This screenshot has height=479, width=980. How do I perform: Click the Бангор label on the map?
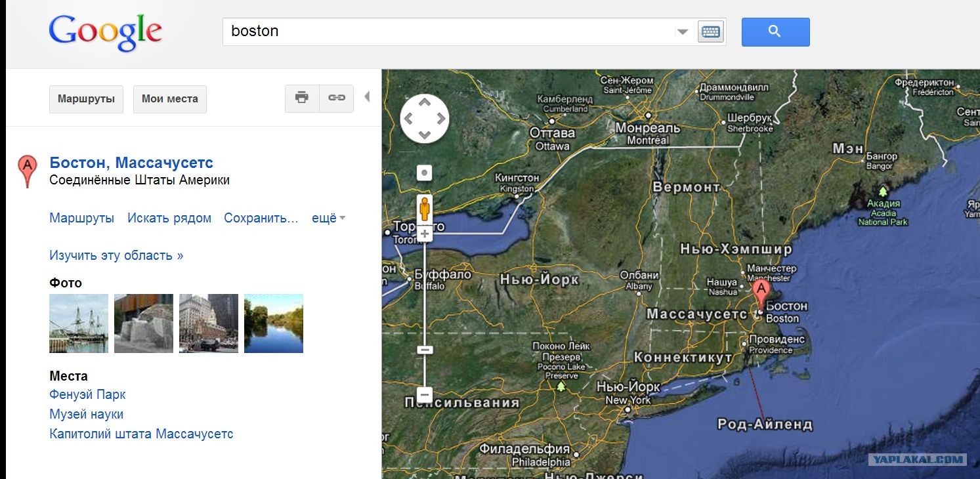tap(882, 157)
